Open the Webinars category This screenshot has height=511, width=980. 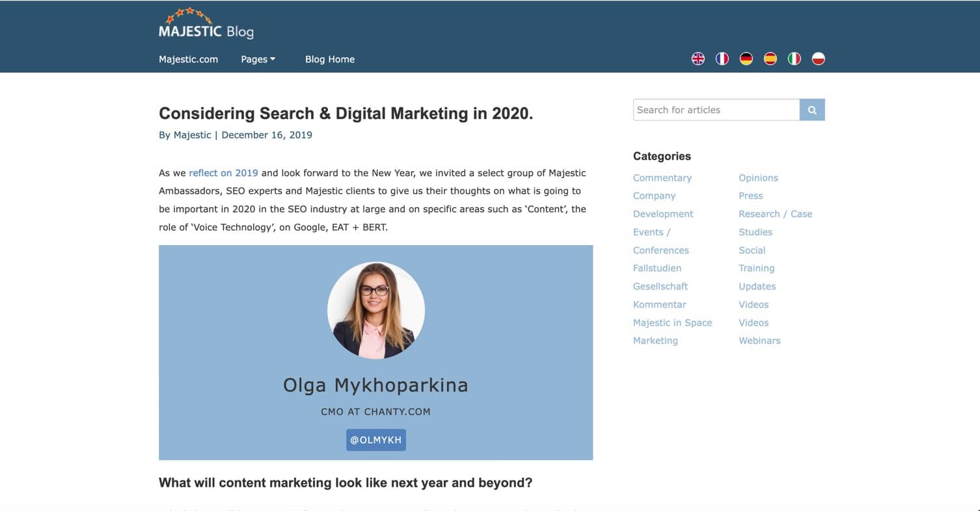(759, 341)
